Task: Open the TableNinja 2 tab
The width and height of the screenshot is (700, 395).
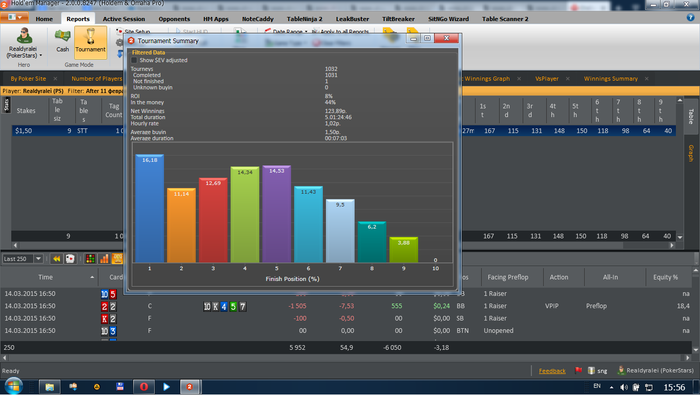Action: coord(304,19)
